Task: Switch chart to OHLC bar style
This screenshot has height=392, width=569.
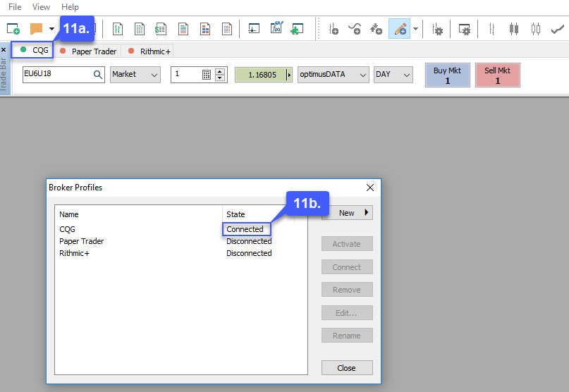Action: point(491,29)
